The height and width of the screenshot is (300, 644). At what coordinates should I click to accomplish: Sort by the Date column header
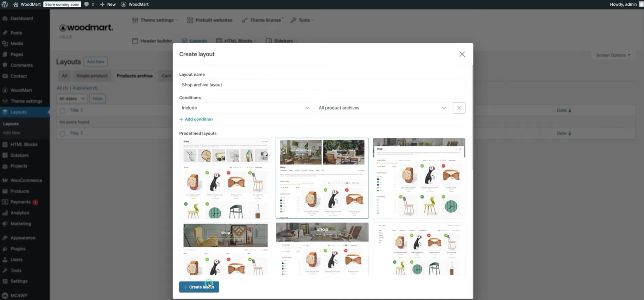pyautogui.click(x=564, y=110)
